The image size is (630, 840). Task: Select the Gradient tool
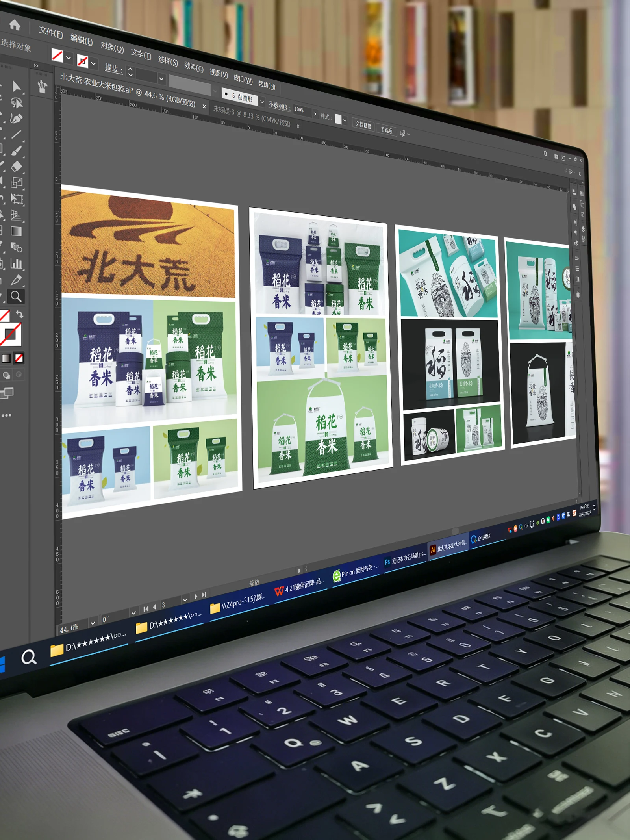click(16, 231)
